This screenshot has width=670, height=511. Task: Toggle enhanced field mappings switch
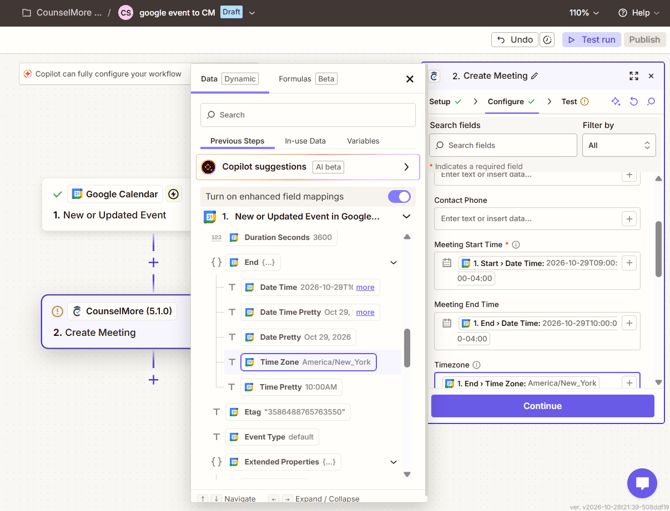tap(399, 197)
